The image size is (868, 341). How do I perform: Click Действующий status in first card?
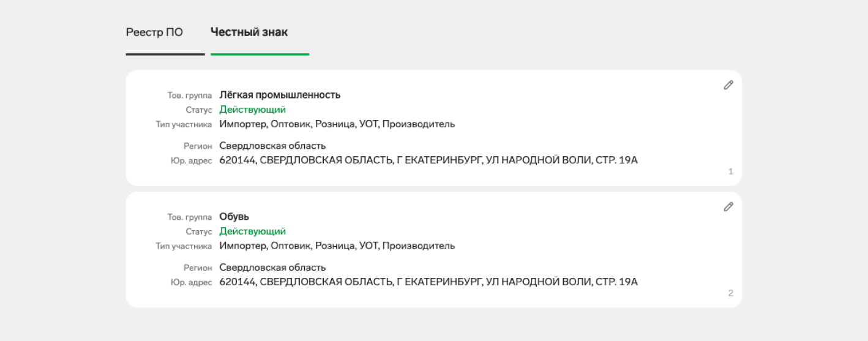click(253, 110)
